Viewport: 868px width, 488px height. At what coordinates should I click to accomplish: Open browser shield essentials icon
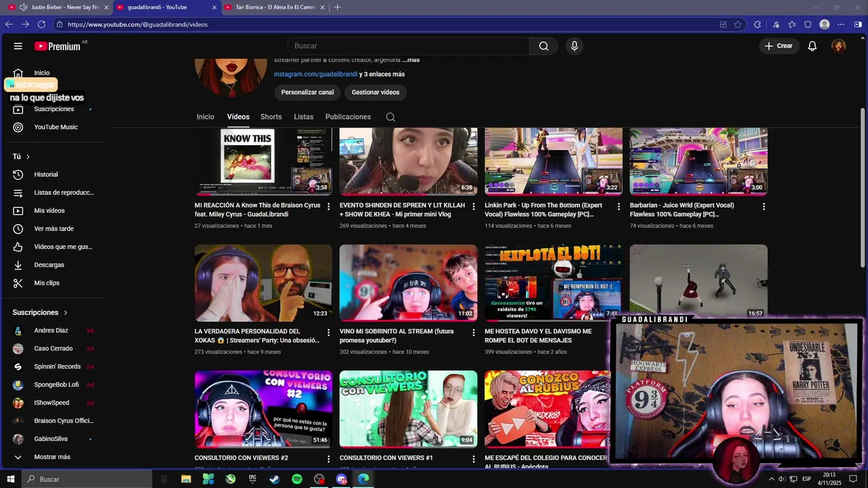(808, 24)
